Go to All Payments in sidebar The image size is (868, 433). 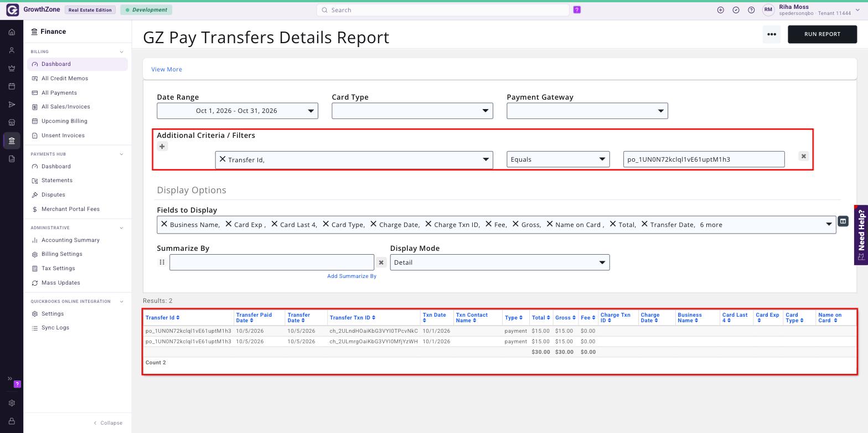click(59, 93)
